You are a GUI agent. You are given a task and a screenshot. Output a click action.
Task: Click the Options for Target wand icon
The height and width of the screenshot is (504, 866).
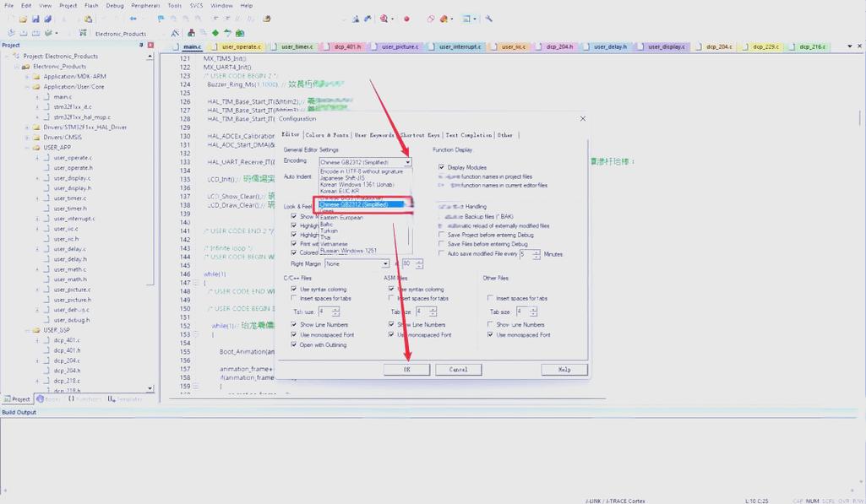pos(175,33)
